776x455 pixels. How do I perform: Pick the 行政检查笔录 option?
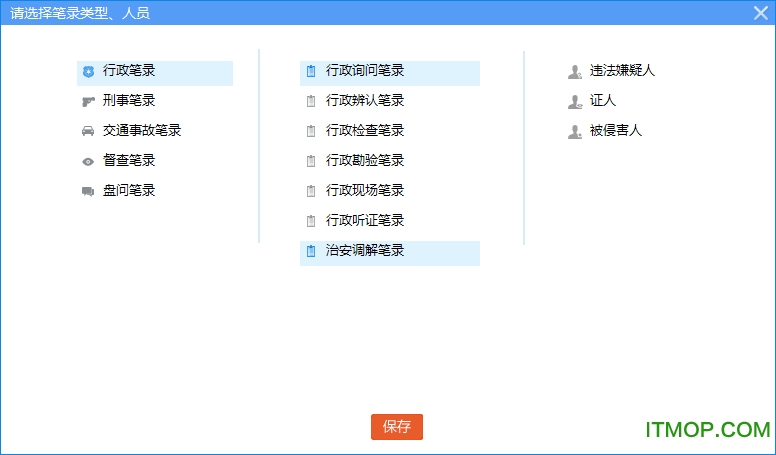[364, 131]
